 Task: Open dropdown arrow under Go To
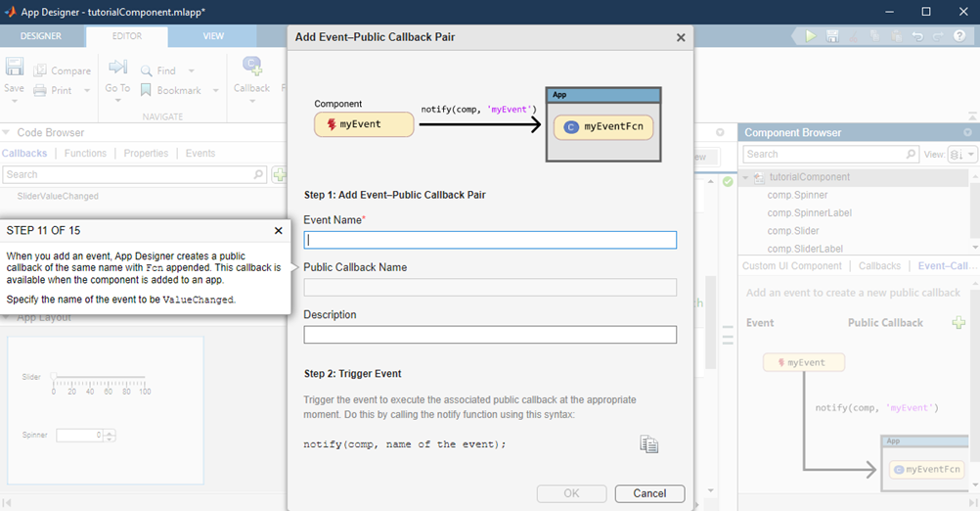point(117,101)
